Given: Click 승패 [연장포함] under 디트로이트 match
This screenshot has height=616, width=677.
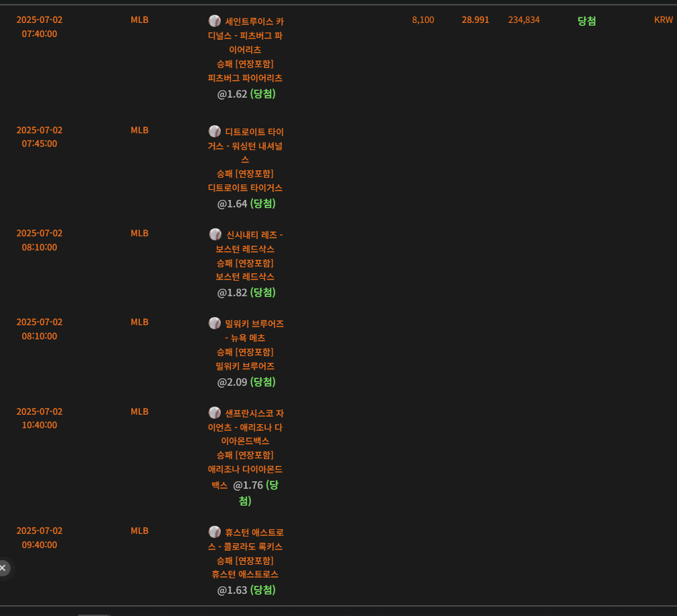Looking at the screenshot, I should (245, 174).
